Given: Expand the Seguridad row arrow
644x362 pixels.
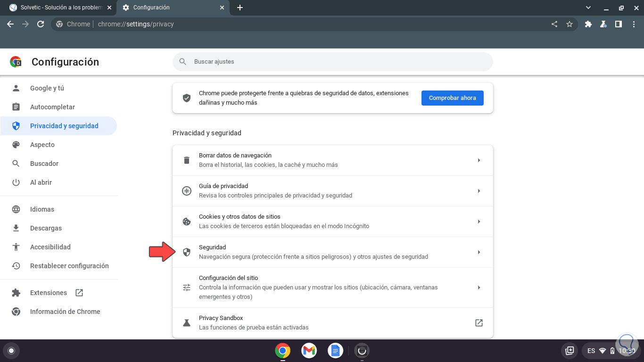Looking at the screenshot, I should (x=479, y=252).
